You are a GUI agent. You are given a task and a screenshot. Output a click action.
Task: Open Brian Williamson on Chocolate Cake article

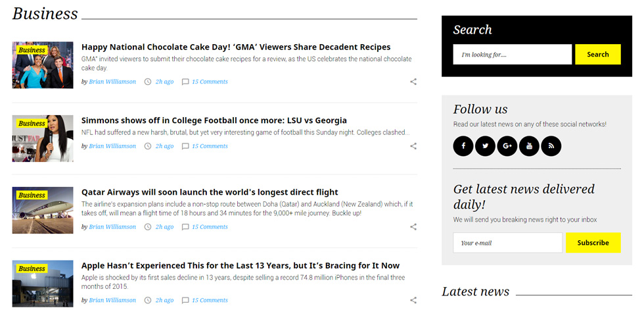pyautogui.click(x=112, y=82)
